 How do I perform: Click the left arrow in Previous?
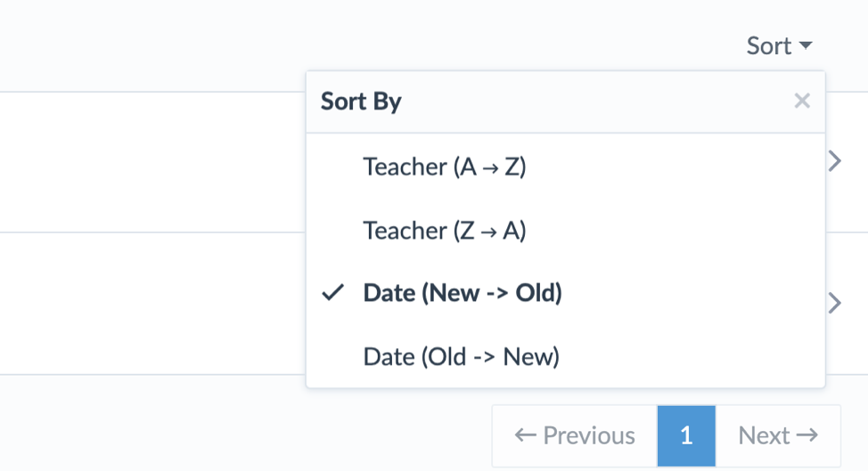(x=525, y=435)
